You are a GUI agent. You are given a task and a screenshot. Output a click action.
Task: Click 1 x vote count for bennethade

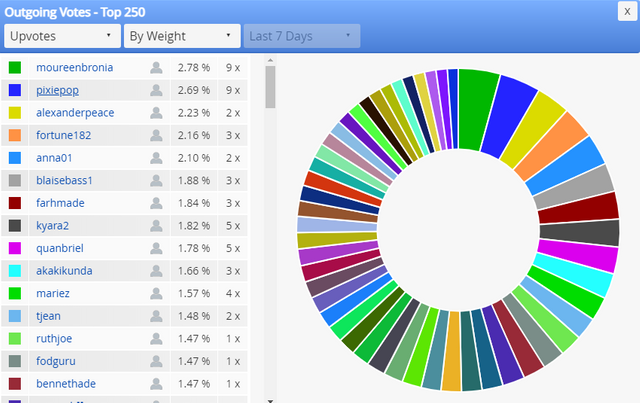[233, 384]
